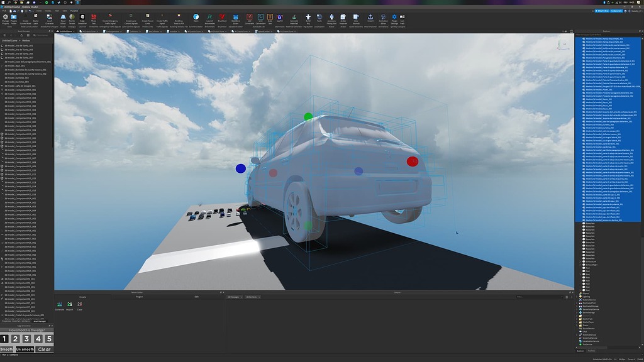Click the Collaborate button
The image size is (644, 362).
(616, 11)
